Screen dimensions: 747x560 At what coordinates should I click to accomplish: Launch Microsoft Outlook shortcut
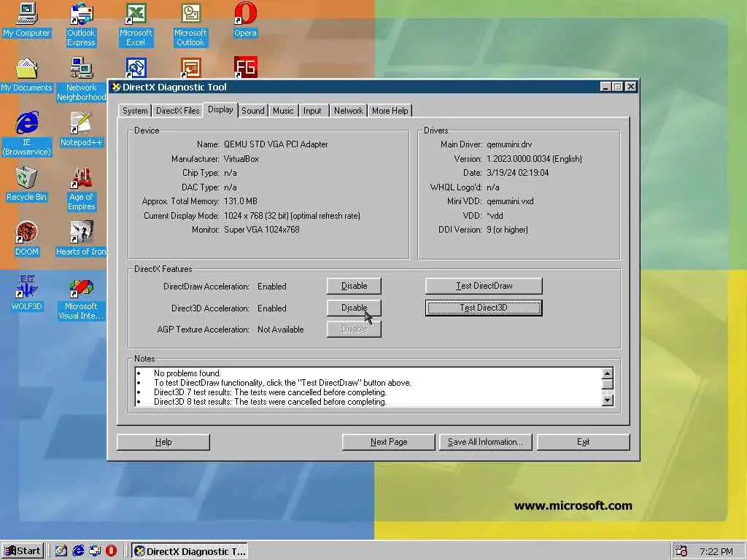[190, 24]
